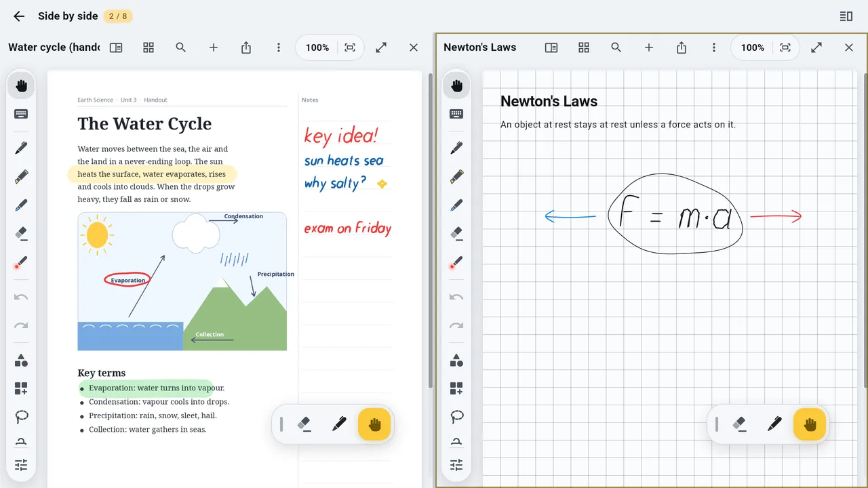
Task: Click the Water cycle note title
Action: coord(54,47)
